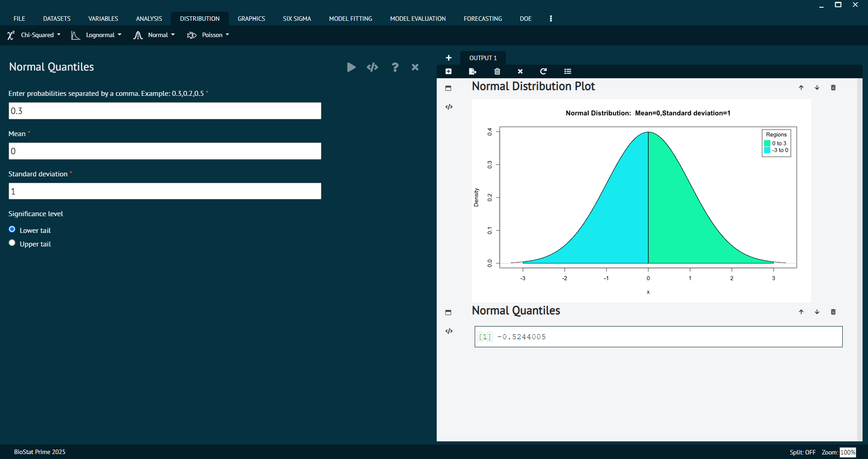
Task: Move Normal Quantiles output up
Action: coord(801,312)
